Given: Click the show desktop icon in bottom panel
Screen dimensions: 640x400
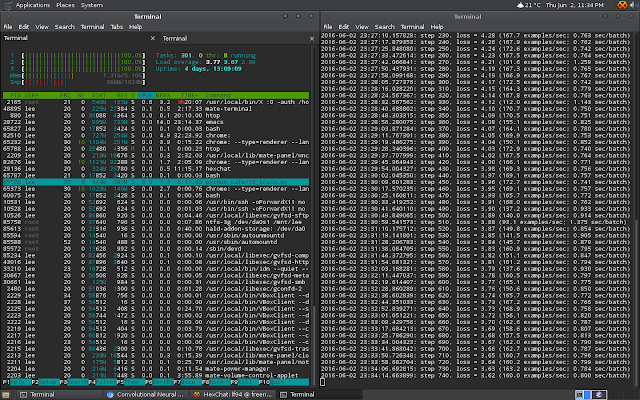Looking at the screenshot, I should coord(6,394).
